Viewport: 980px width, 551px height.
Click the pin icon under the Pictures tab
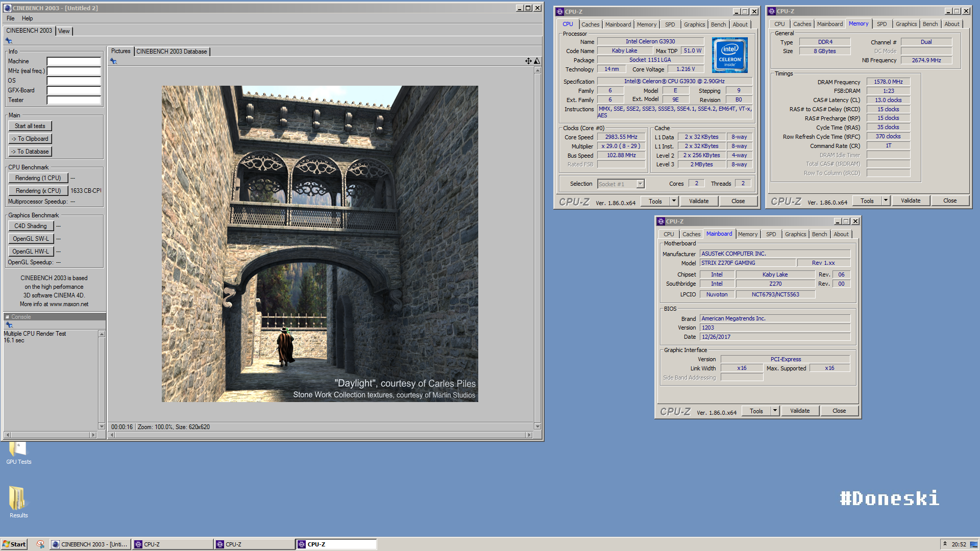(113, 61)
